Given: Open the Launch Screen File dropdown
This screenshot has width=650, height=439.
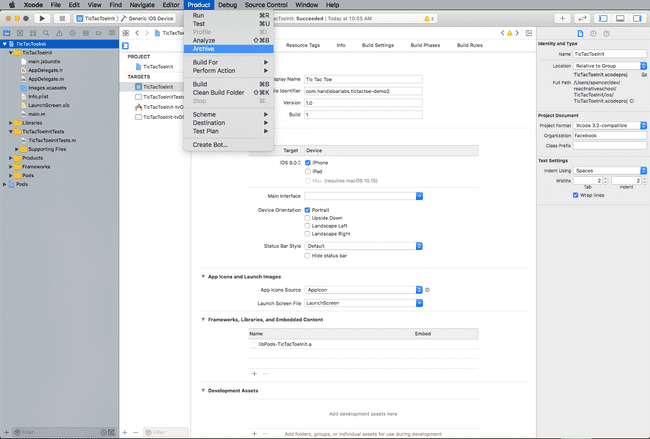Looking at the screenshot, I should tap(364, 303).
